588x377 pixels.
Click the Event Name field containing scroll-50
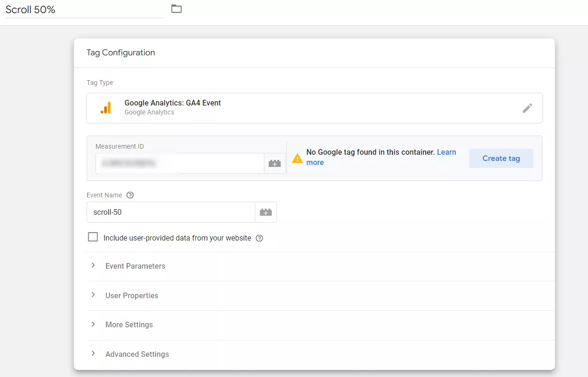pos(171,212)
